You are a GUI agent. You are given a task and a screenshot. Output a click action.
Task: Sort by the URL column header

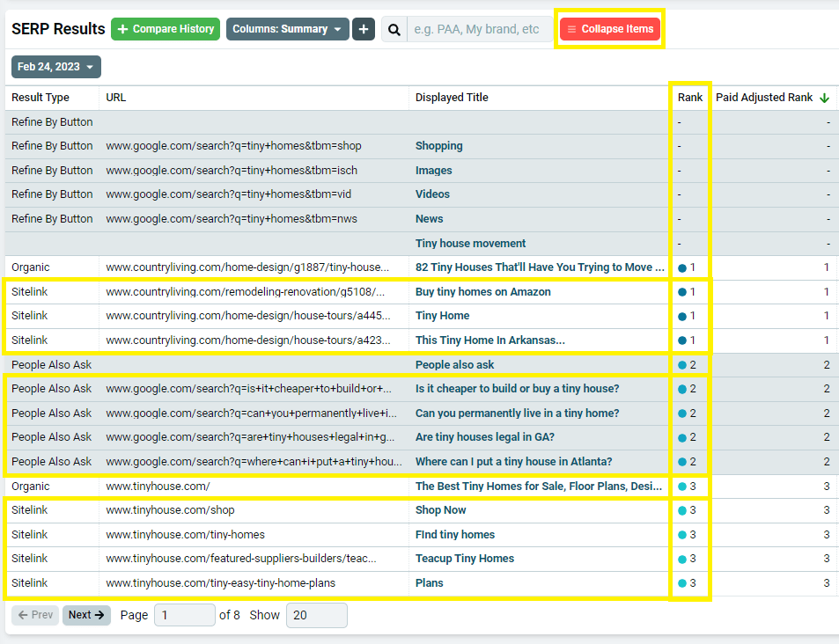[115, 98]
